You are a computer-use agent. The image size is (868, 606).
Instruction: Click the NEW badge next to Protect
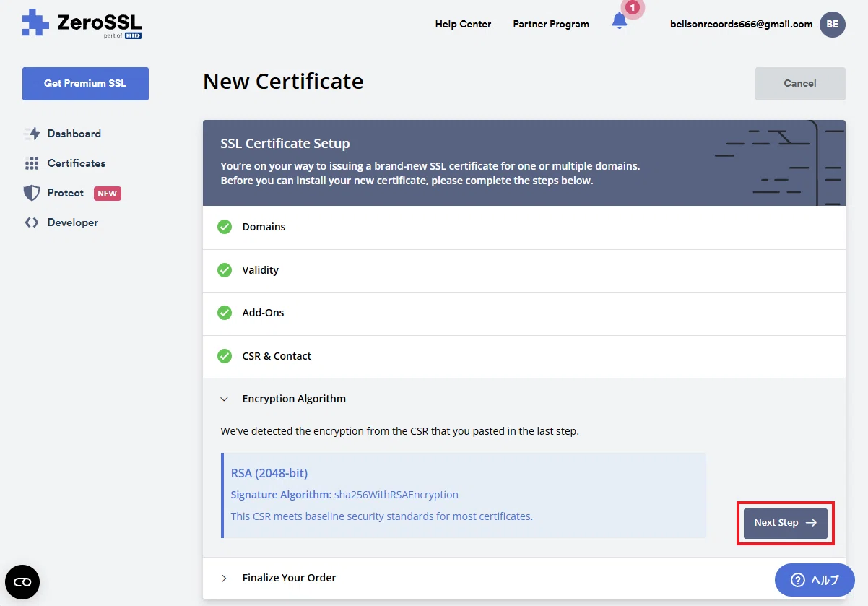pos(108,194)
